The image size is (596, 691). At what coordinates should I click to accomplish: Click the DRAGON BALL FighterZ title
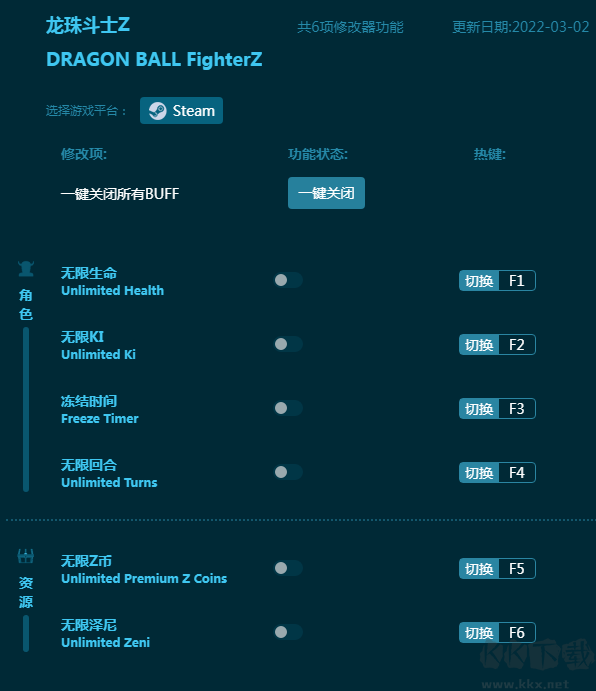click(x=154, y=59)
